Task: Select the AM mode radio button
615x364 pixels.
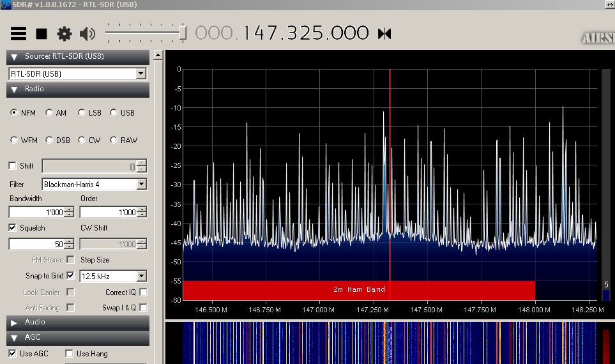Action: pos(49,112)
